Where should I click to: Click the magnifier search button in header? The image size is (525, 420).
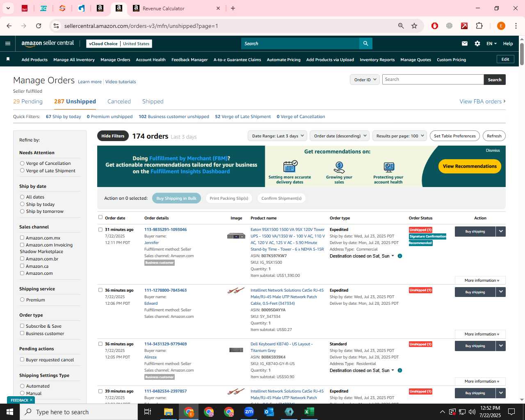click(x=365, y=43)
